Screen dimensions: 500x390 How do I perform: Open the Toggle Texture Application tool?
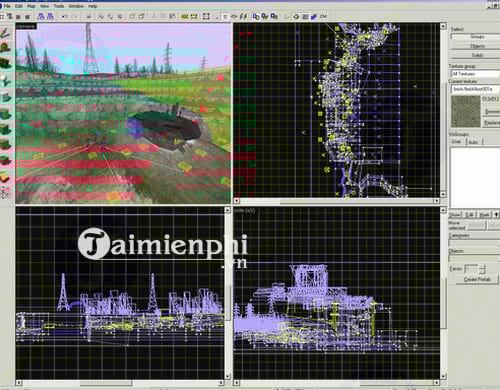[6, 114]
